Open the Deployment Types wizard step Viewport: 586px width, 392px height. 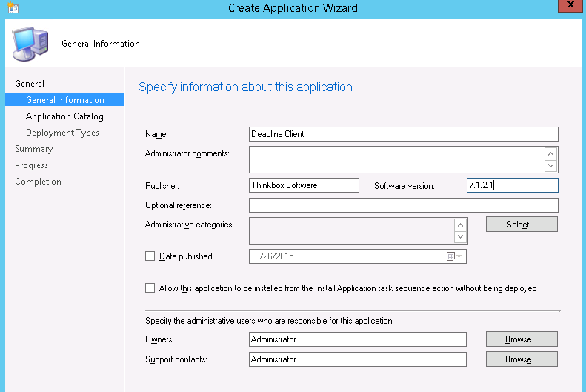coord(62,133)
